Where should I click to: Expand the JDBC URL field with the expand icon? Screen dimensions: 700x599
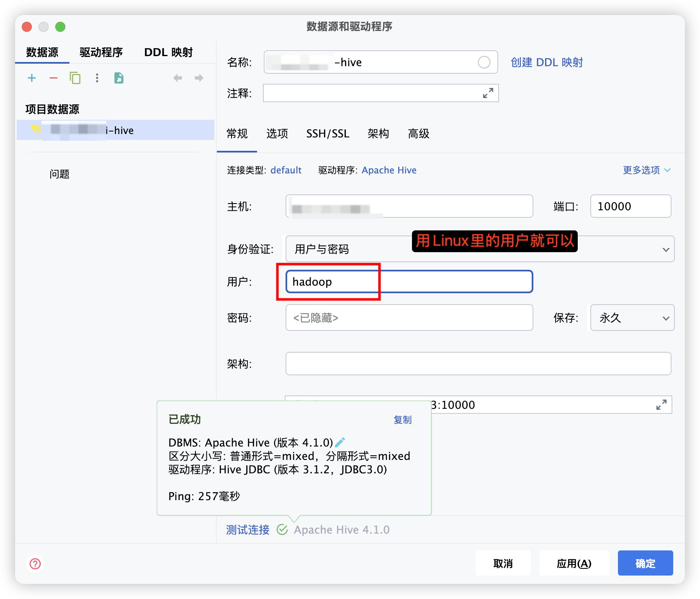click(661, 405)
